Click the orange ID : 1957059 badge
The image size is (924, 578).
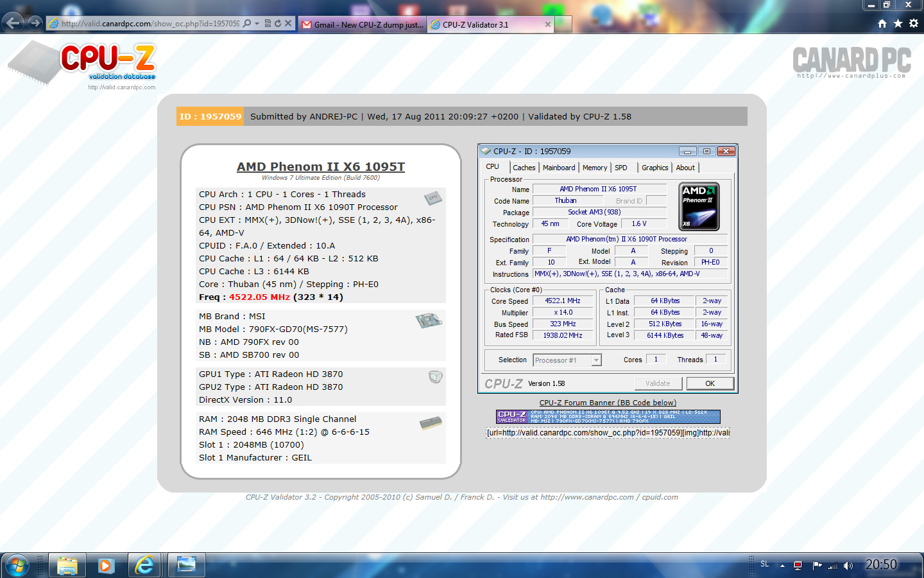click(x=210, y=116)
